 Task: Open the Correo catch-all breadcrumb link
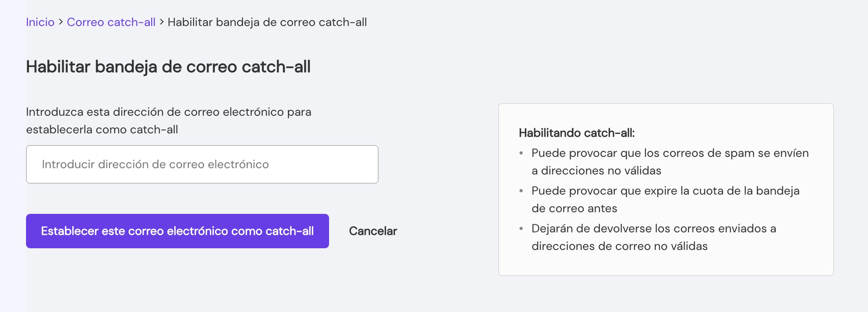(111, 22)
